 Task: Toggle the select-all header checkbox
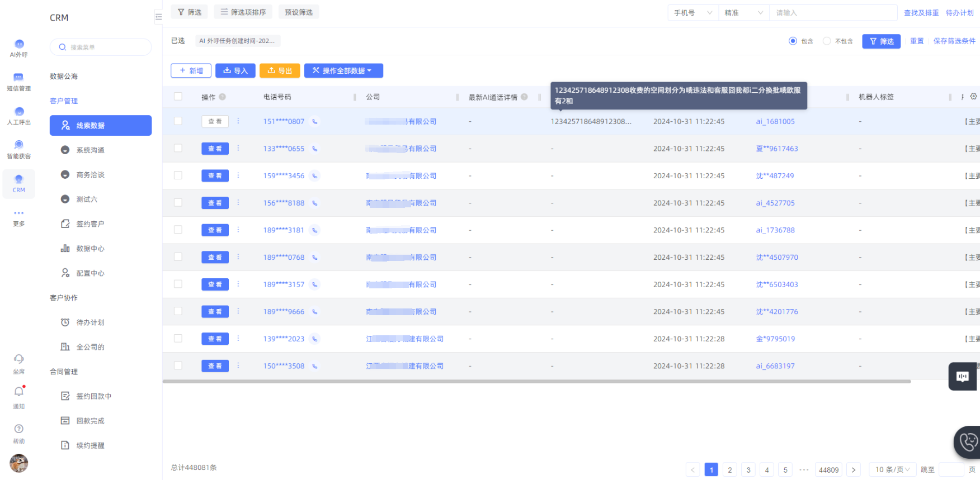coord(178,97)
